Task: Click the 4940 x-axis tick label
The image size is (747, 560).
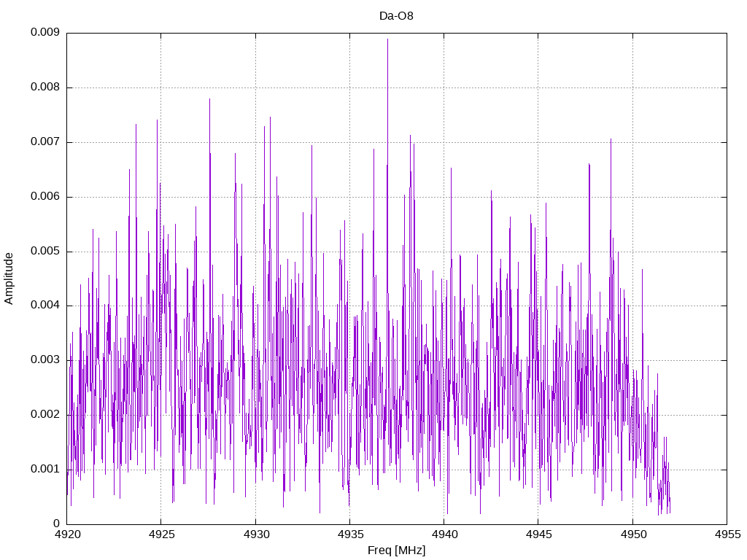Action: [x=444, y=534]
